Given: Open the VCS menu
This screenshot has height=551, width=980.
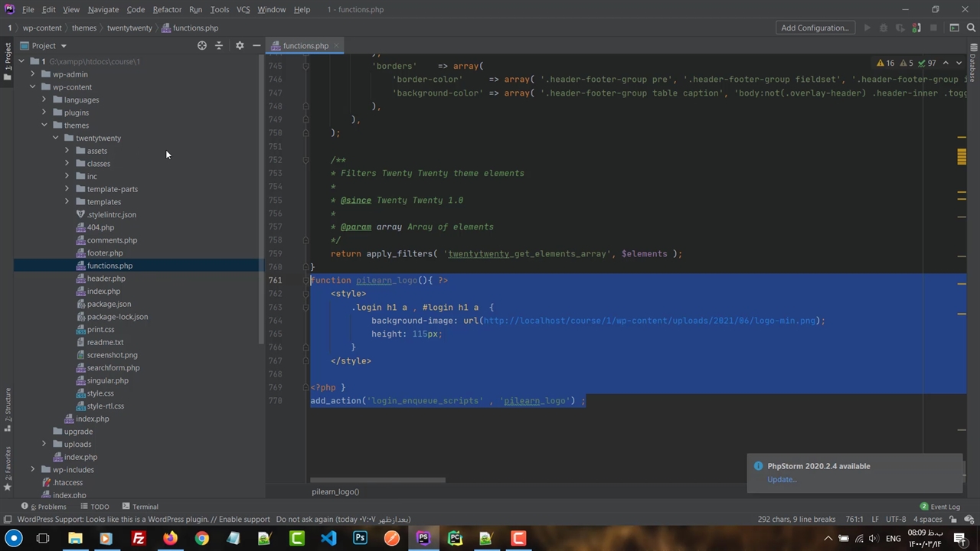Looking at the screenshot, I should 243,10.
